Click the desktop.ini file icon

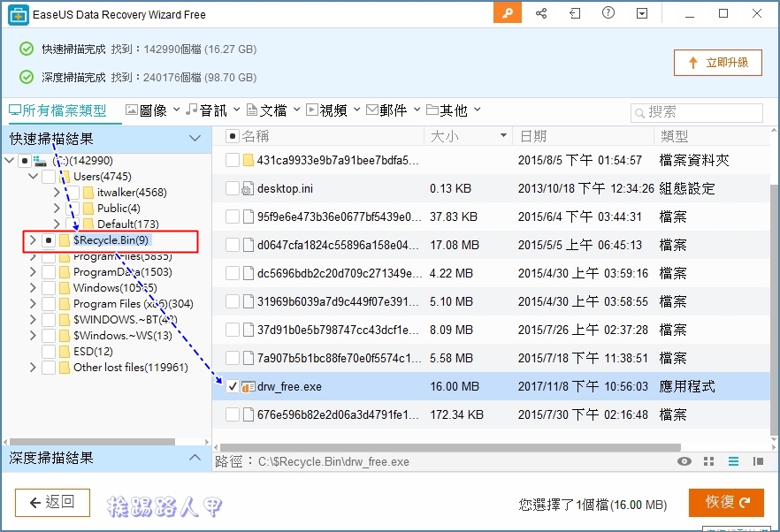point(248,188)
